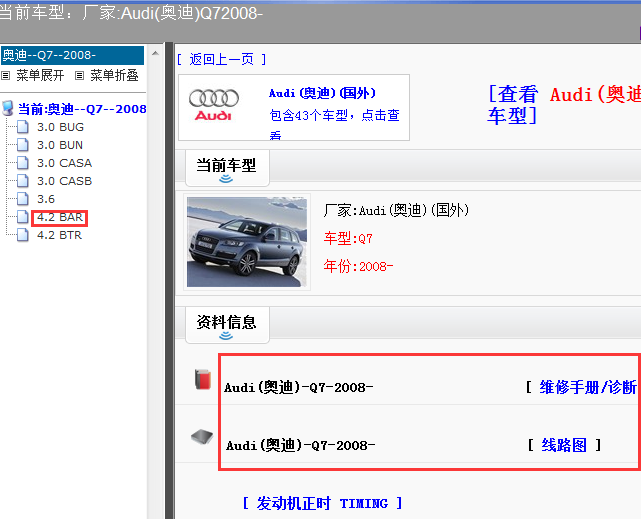The width and height of the screenshot is (641, 519).
Task: Click the gray chip icon for wiring diagram
Action: 202,437
